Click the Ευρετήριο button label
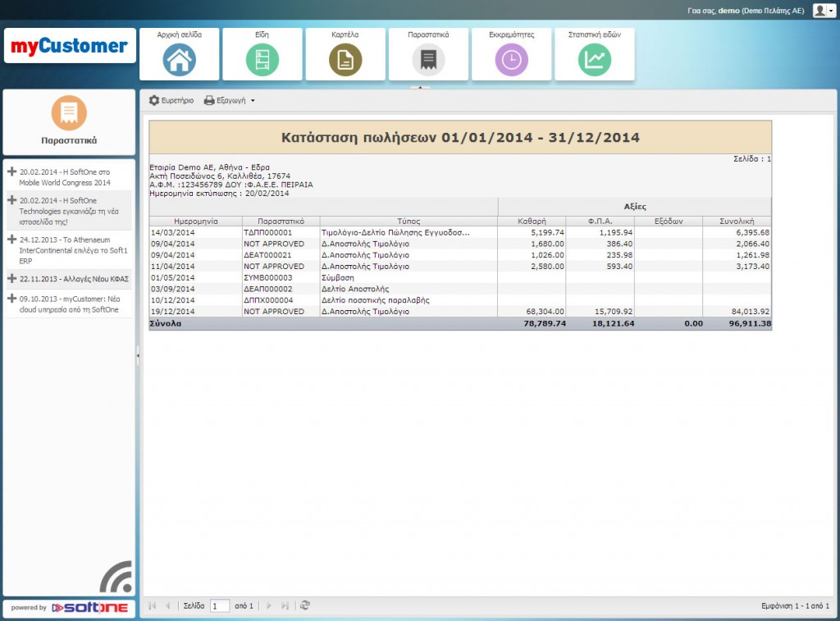Image resolution: width=840 pixels, height=621 pixels. coord(177,100)
